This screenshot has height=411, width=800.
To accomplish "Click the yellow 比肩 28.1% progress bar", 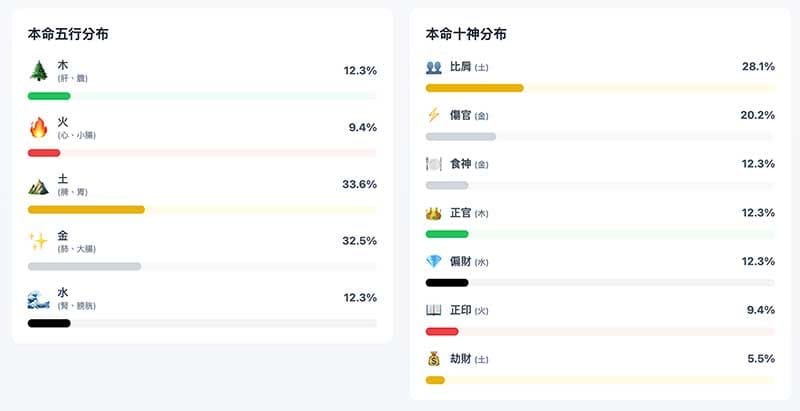I will click(474, 88).
